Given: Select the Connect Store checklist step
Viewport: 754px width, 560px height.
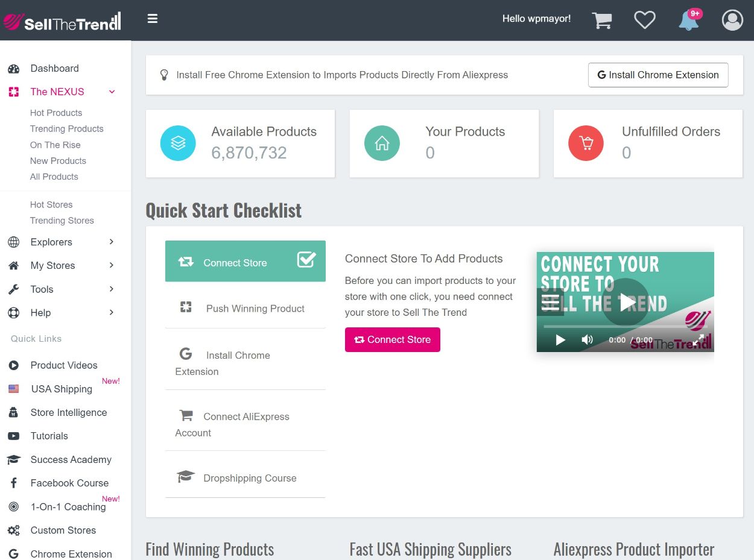Looking at the screenshot, I should pos(246,261).
